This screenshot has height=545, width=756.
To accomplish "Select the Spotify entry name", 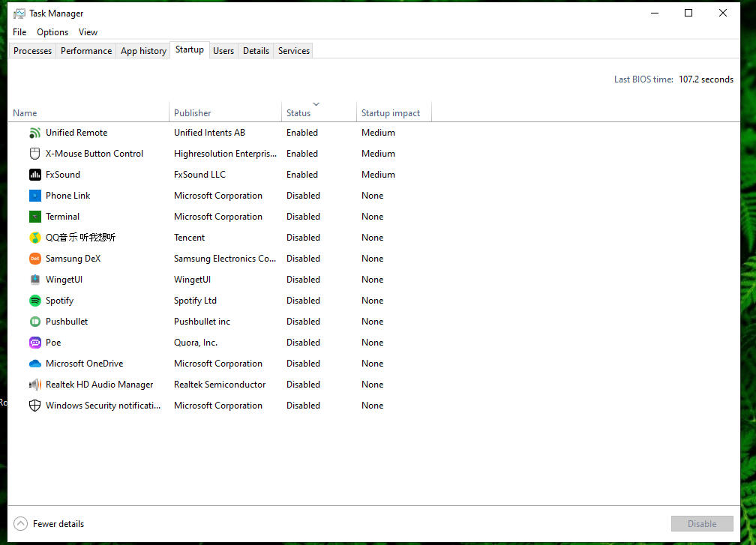I will pyautogui.click(x=60, y=301).
